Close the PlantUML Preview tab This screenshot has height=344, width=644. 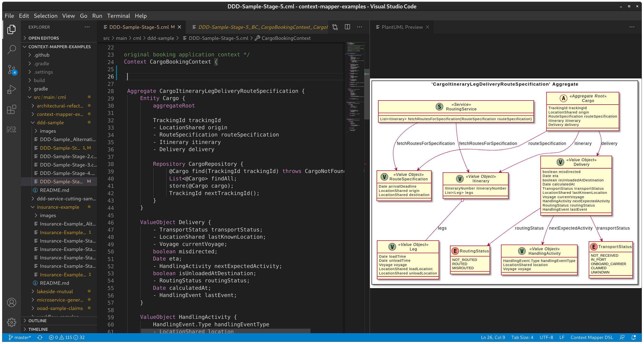click(427, 27)
